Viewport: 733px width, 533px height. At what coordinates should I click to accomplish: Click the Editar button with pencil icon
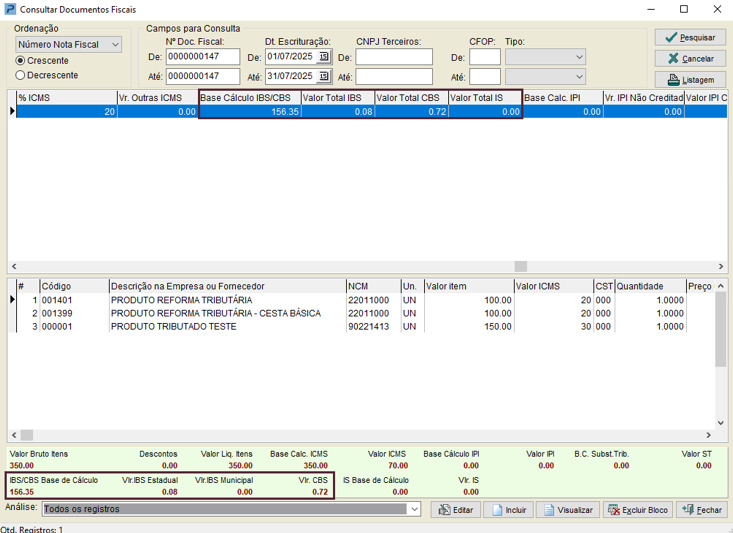tap(455, 510)
